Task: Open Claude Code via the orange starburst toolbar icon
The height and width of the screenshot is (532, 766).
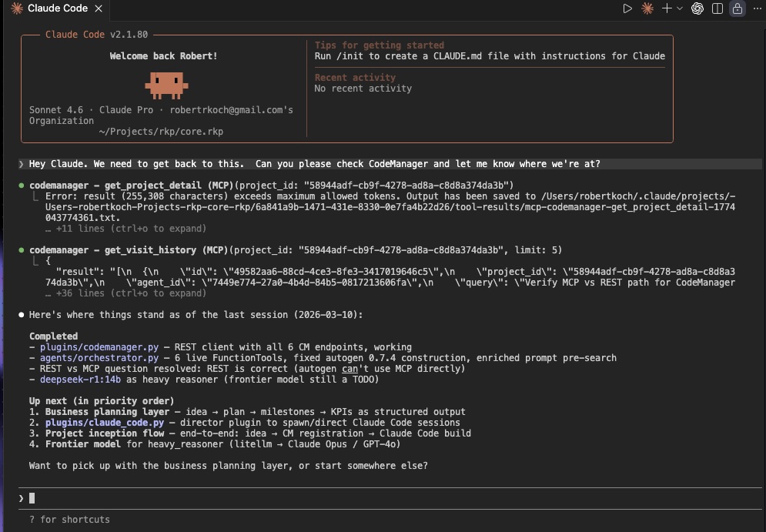Action: 647,8
